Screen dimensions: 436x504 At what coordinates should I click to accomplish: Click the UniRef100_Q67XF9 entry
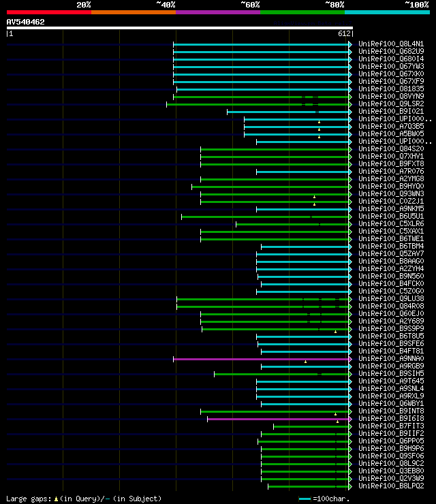pos(391,81)
